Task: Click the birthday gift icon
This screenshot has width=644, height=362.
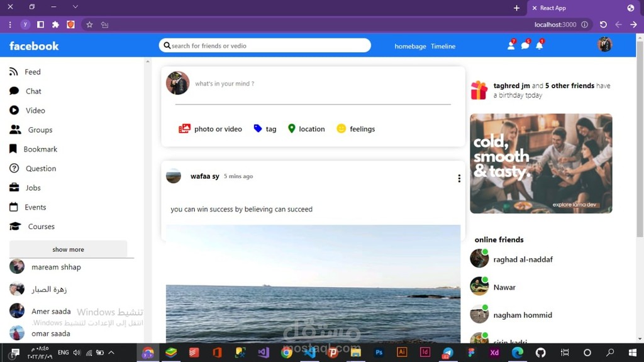Action: [479, 90]
